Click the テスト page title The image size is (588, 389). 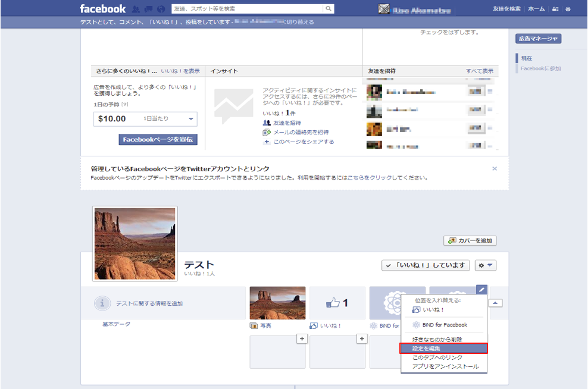click(x=199, y=265)
